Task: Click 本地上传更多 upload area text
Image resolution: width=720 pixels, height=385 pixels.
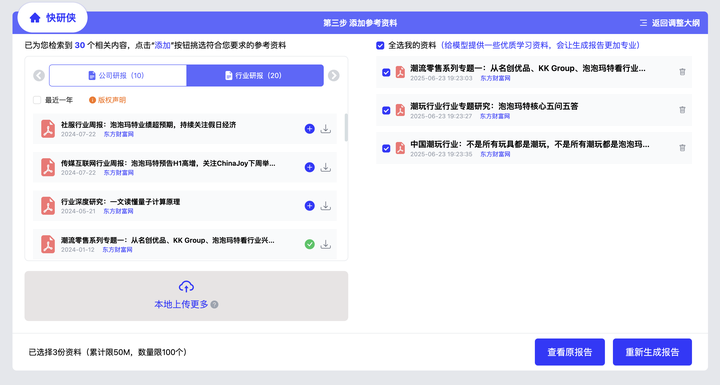Action: pyautogui.click(x=181, y=304)
